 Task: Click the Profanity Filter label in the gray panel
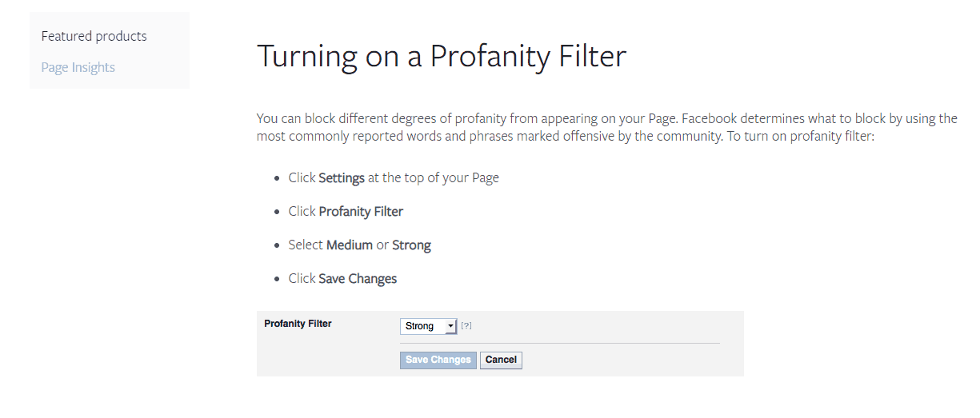[298, 324]
